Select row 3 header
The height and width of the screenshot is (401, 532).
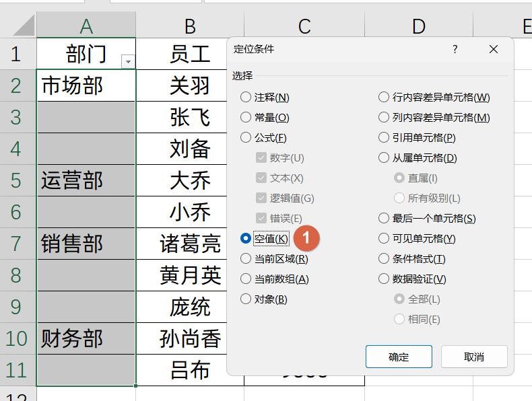point(18,117)
